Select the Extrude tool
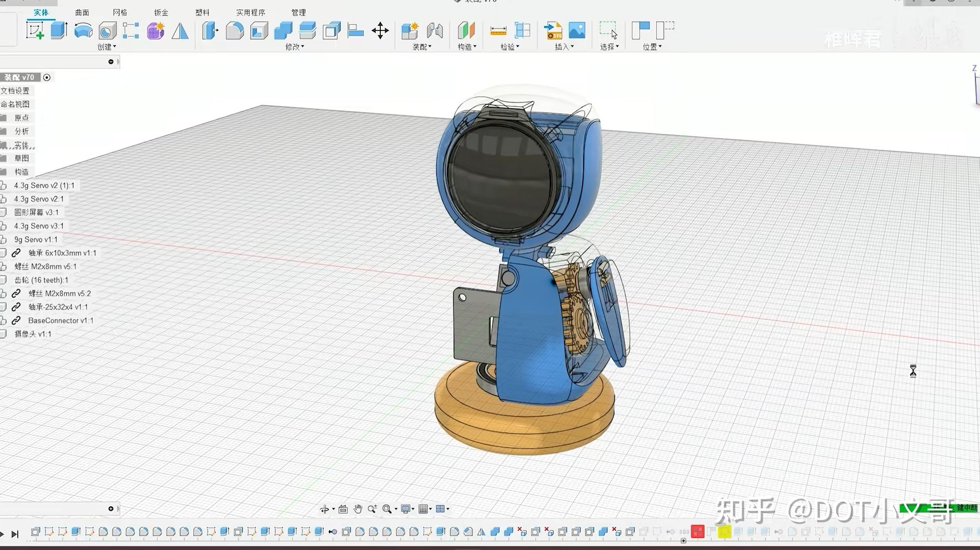The image size is (980, 550). 59,31
